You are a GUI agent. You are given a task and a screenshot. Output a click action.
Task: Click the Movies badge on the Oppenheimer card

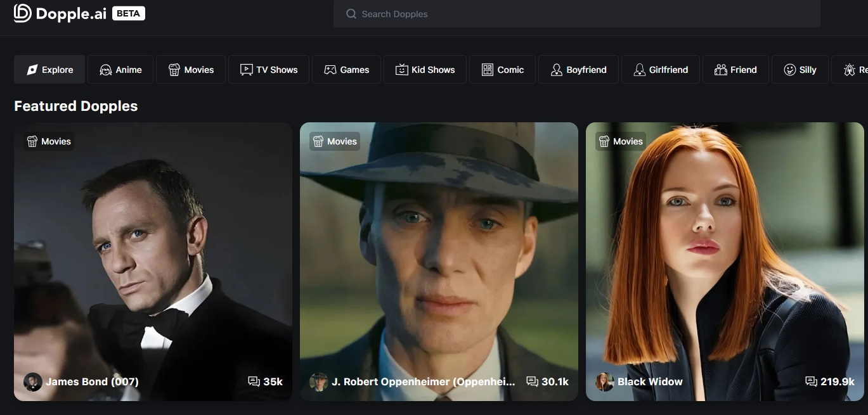pyautogui.click(x=335, y=141)
